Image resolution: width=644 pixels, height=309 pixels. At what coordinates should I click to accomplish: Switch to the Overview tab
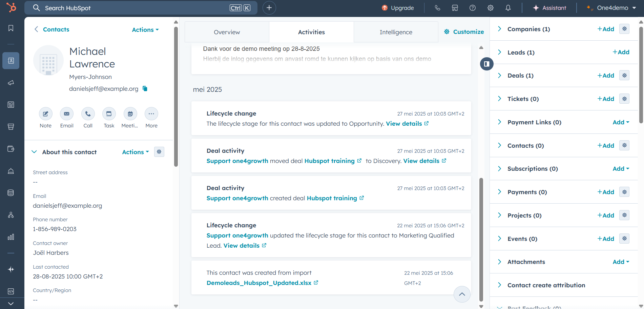point(227,32)
